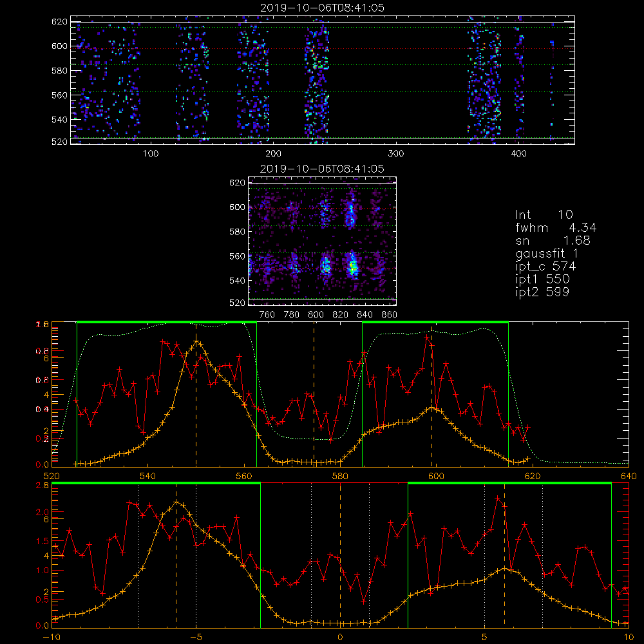The width and height of the screenshot is (644, 644).
Task: Click x-axis label 580 of upper profile plot
Action: point(340,477)
